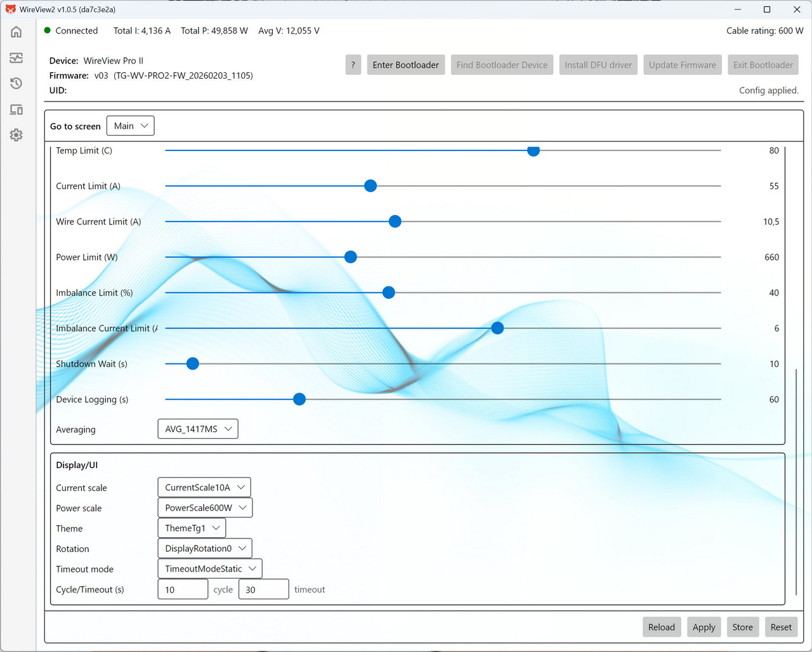Open the Theme ThemeTg1 dropdown
Image resolution: width=812 pixels, height=652 pixels.
(192, 528)
